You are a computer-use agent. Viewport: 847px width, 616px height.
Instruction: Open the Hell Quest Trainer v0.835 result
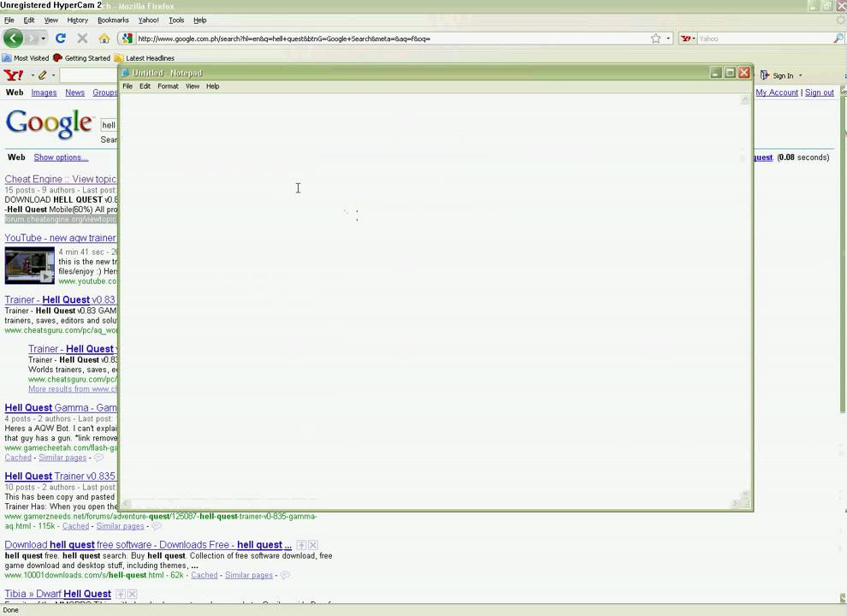[60, 476]
